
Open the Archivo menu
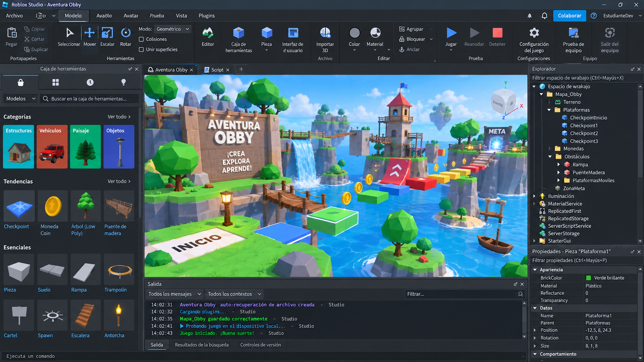pyautogui.click(x=14, y=16)
